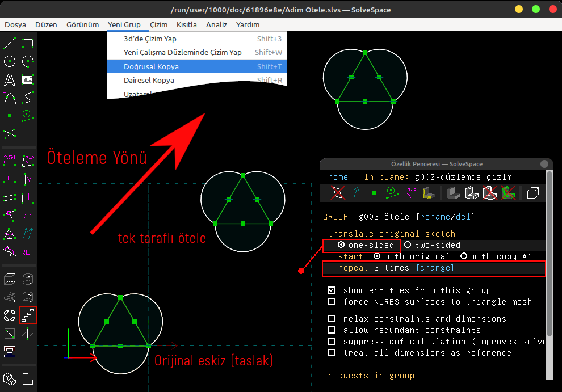Open the Analiz menu

click(x=216, y=25)
